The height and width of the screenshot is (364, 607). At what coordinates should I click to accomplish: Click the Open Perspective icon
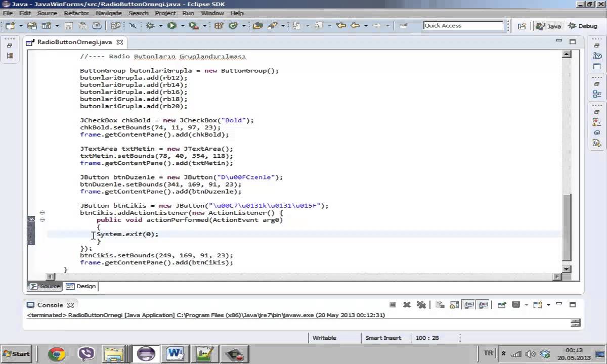522,26
